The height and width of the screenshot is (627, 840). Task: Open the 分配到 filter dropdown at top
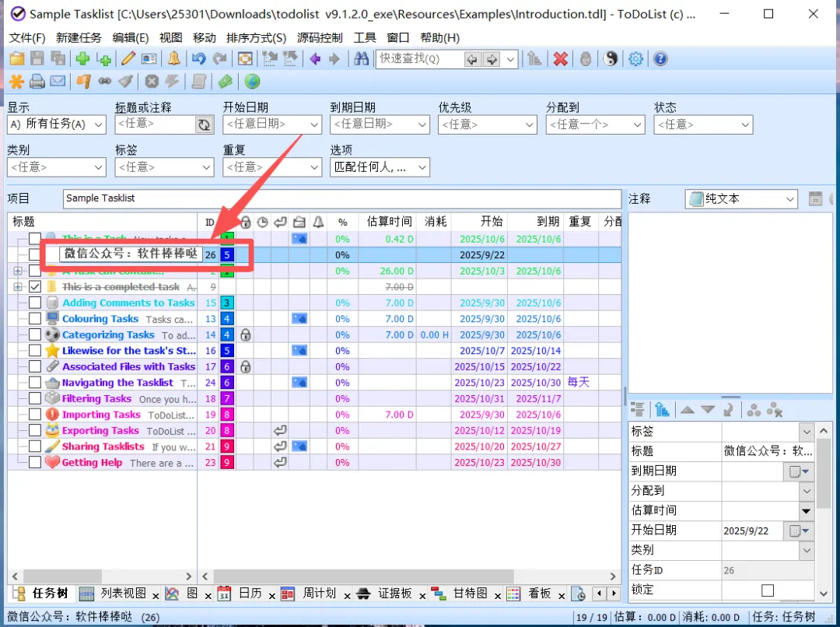point(595,124)
